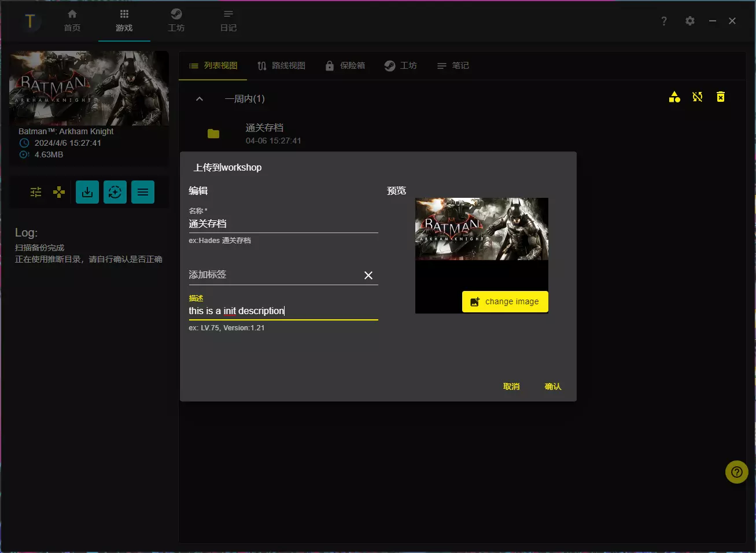Open the tune settings sliders icon
The image size is (756, 553).
pyautogui.click(x=36, y=192)
